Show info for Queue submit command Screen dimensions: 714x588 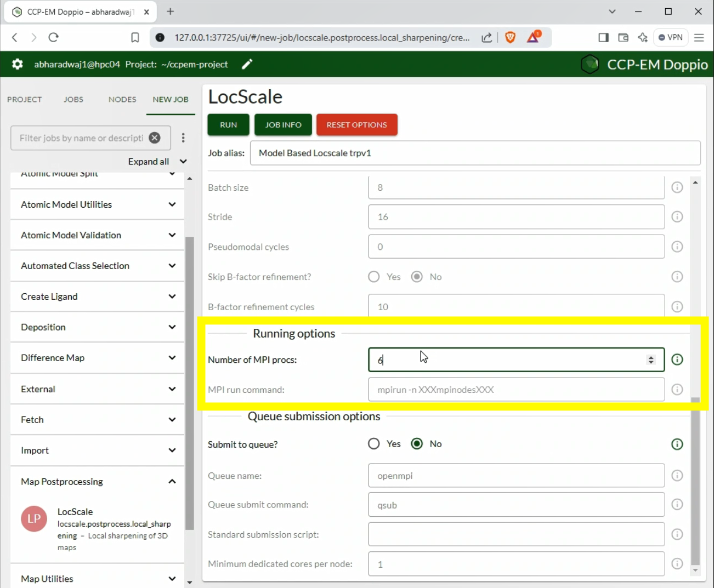[x=677, y=504]
